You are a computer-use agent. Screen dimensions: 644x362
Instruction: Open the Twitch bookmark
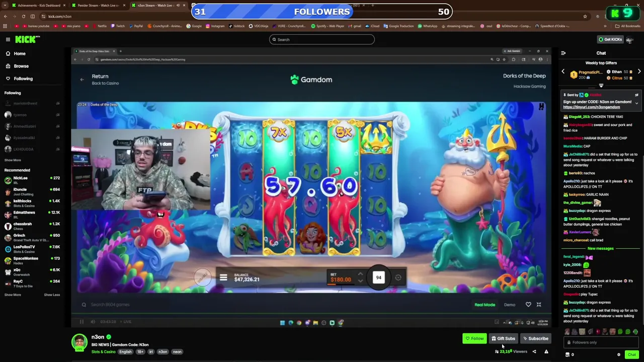tap(118, 26)
